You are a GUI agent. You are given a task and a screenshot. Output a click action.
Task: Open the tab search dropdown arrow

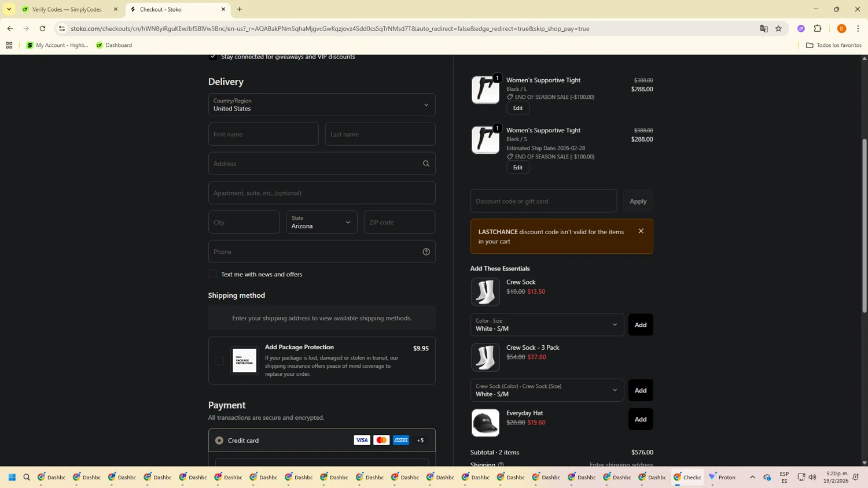[x=9, y=9]
